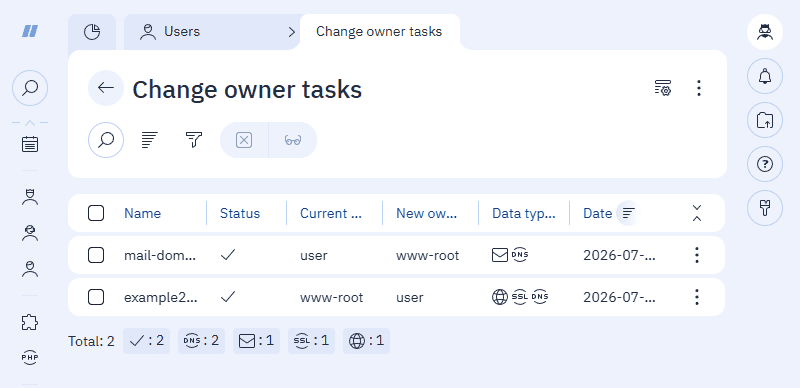Open the filter funnel toolbar icon
Image resolution: width=800 pixels, height=388 pixels.
click(x=194, y=140)
